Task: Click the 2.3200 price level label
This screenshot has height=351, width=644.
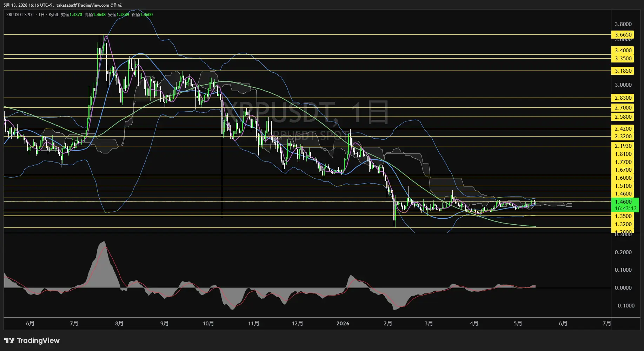Action: (x=623, y=137)
